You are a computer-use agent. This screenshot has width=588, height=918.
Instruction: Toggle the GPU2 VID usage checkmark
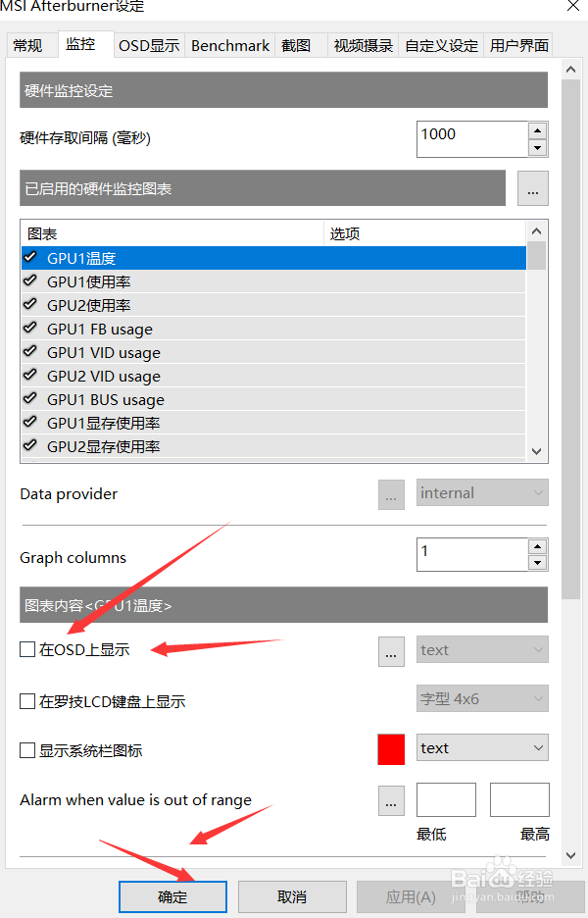(x=30, y=375)
